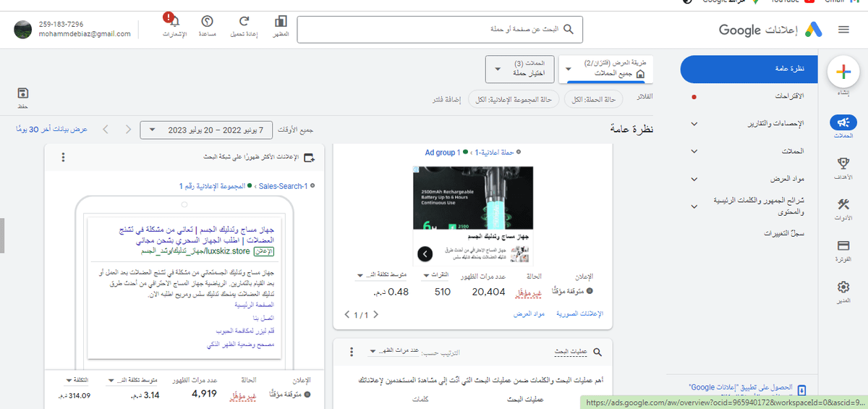The width and height of the screenshot is (868, 409).
Task: Click the search magnifier icon in search box
Action: click(569, 30)
